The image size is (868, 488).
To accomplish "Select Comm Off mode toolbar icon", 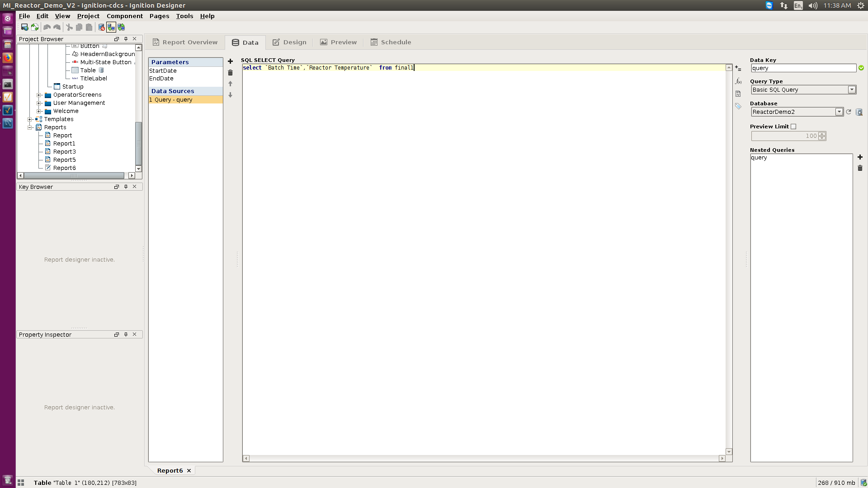I will [x=101, y=28].
